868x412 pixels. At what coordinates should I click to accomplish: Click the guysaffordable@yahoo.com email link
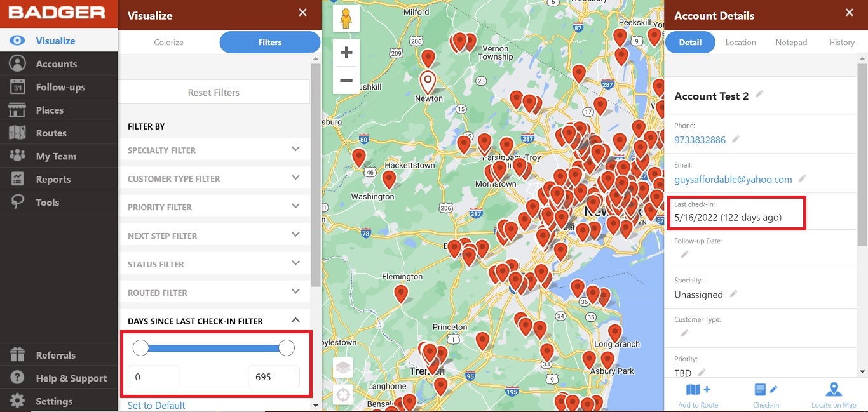pos(733,179)
